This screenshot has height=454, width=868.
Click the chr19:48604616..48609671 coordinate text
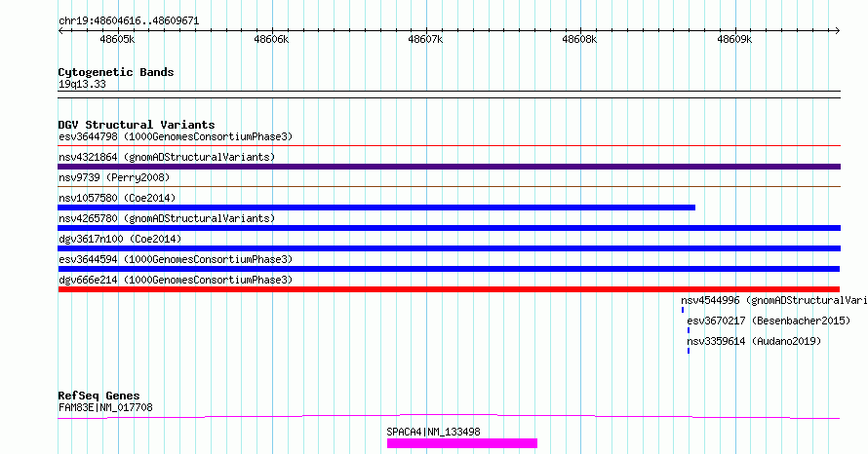129,20
